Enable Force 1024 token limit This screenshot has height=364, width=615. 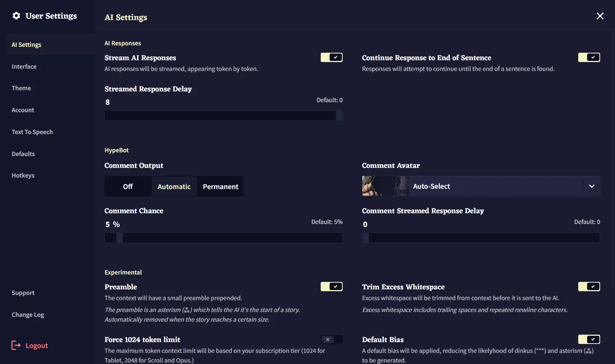tap(331, 339)
